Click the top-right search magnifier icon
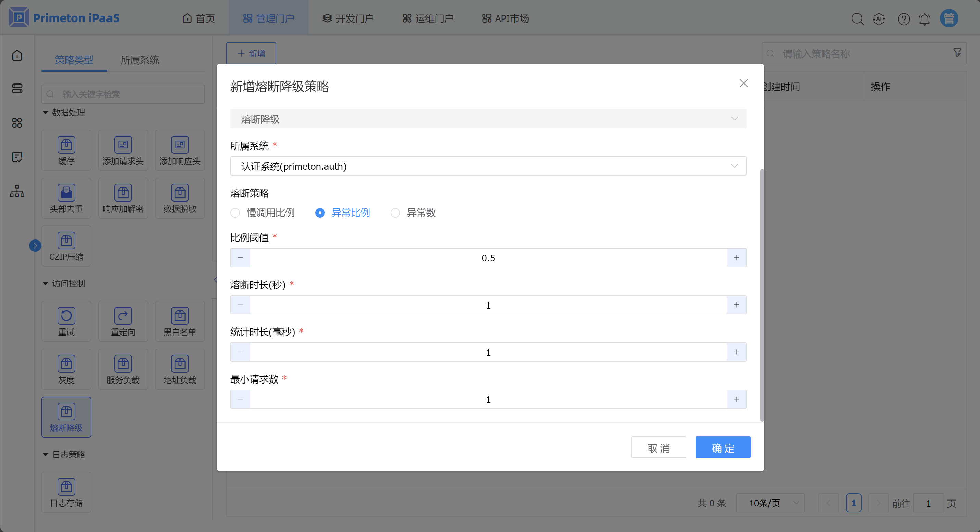980x532 pixels. (x=857, y=18)
